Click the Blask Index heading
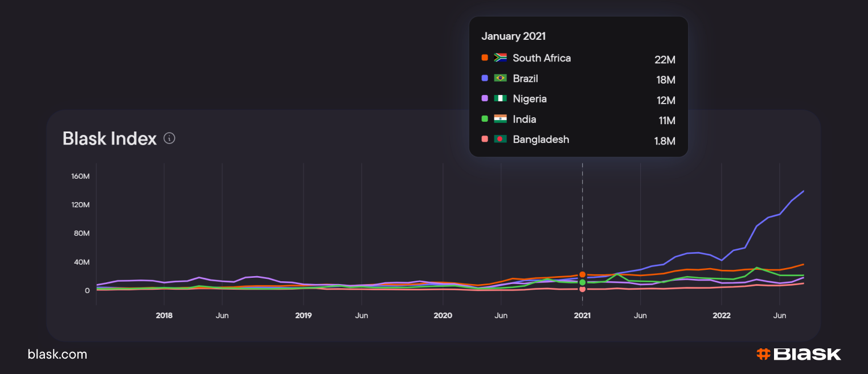The image size is (868, 374). (109, 138)
